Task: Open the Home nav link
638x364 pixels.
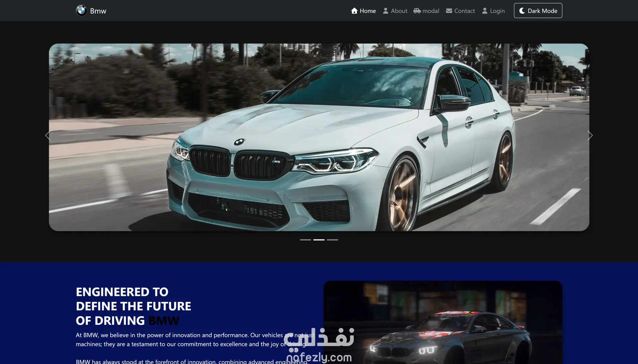Action: (x=368, y=11)
